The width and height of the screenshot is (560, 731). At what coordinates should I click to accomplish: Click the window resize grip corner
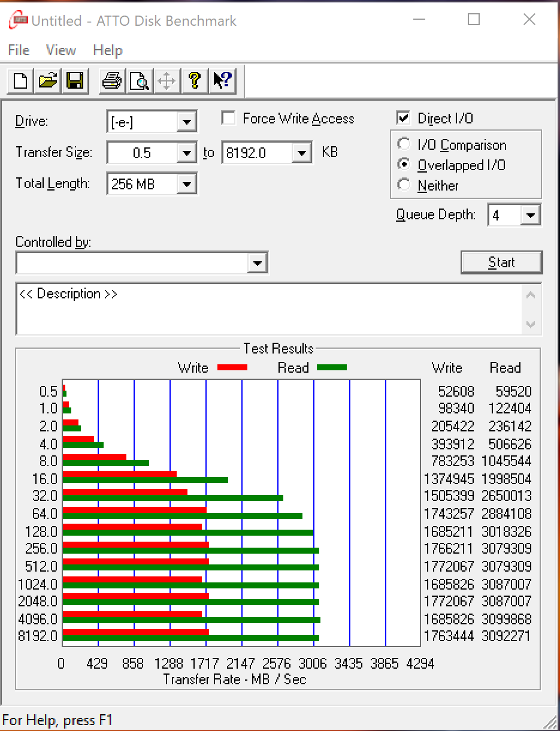tap(550, 721)
